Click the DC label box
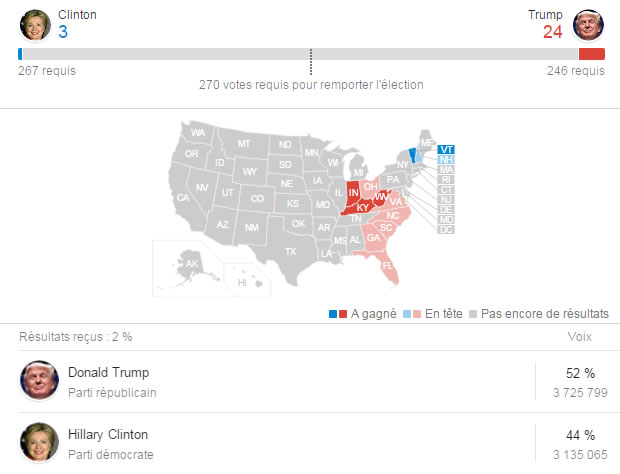This screenshot has height=474, width=620. point(446,230)
